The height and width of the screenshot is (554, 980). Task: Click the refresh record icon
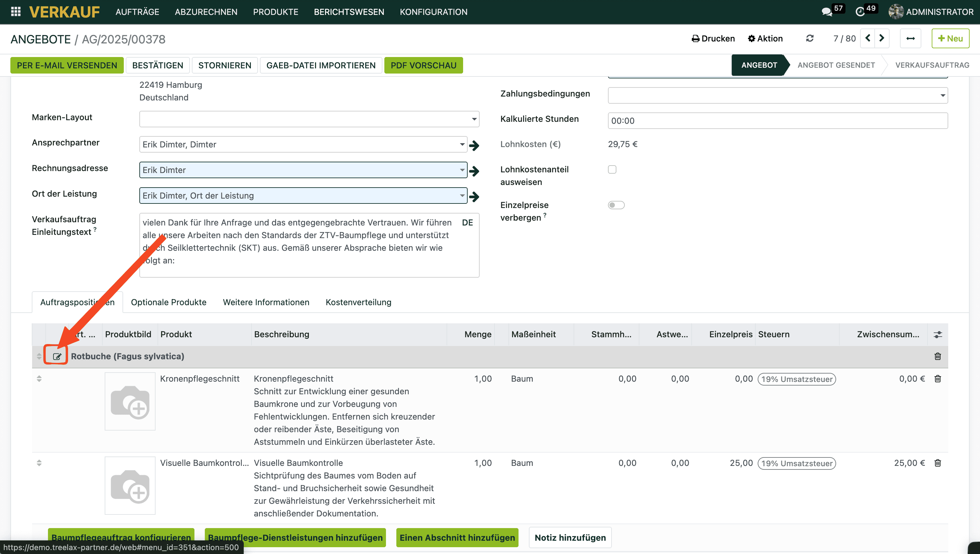[810, 39]
